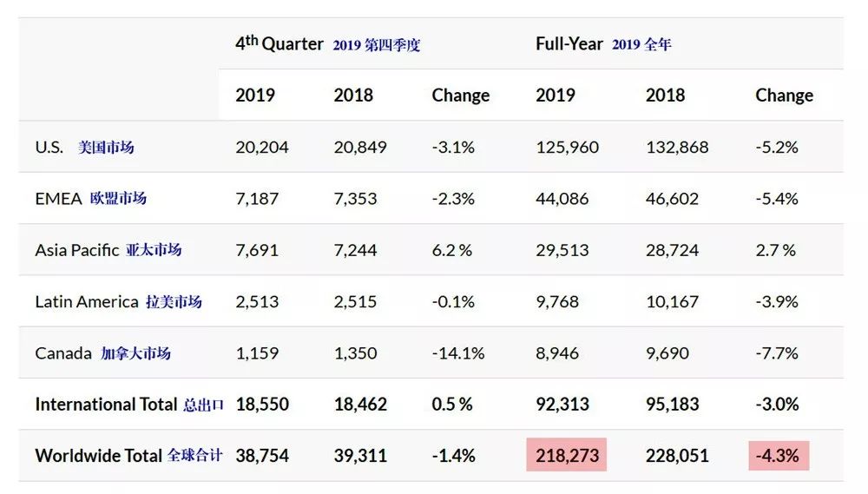The width and height of the screenshot is (868, 494).
Task: Click the Canada quarterly change -14.1%
Action: click(457, 353)
